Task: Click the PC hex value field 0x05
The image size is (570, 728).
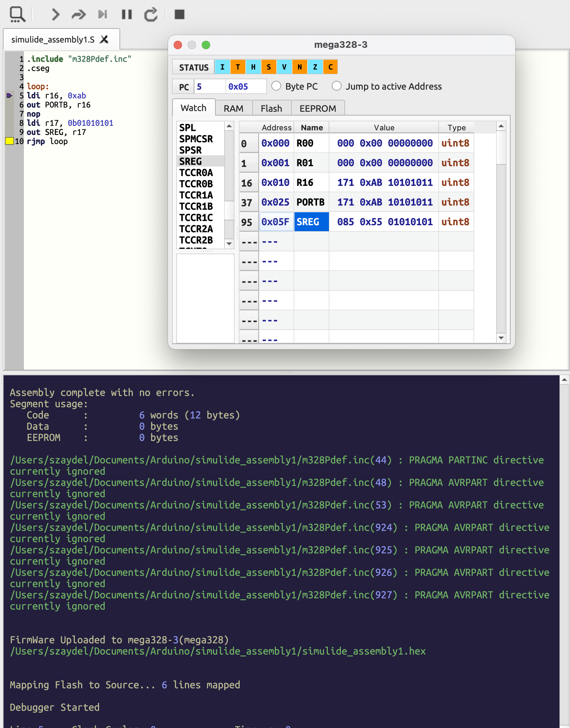Action: [x=245, y=87]
